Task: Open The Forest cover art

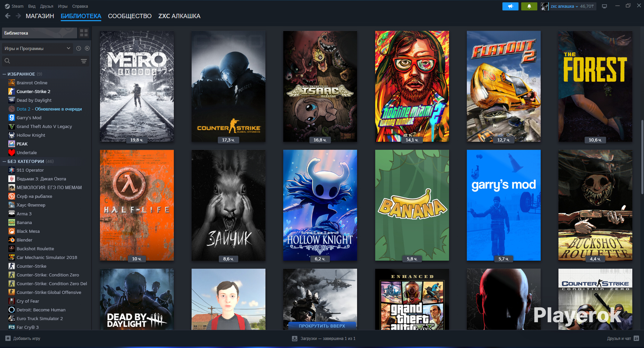Action: (595, 86)
